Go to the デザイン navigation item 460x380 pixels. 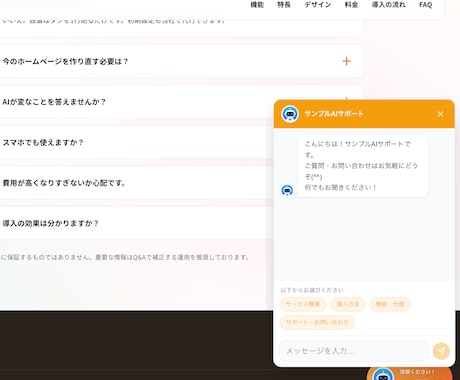(318, 5)
